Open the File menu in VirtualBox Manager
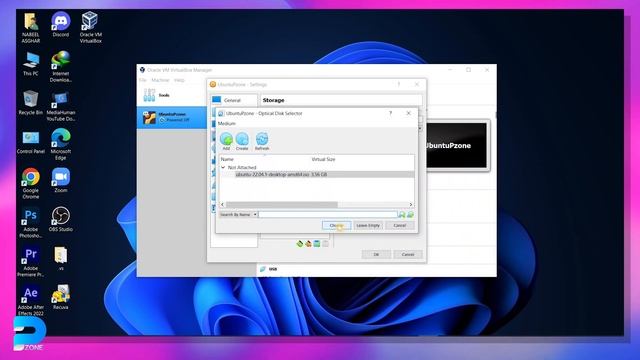 click(142, 80)
